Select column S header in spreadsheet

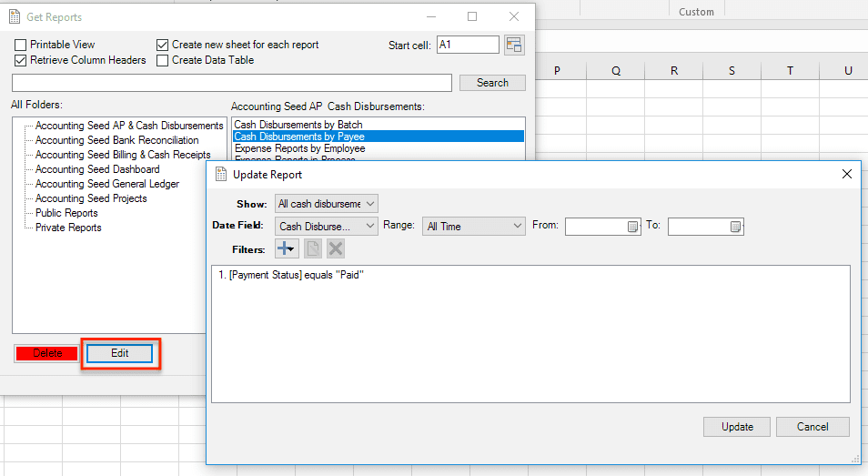732,70
